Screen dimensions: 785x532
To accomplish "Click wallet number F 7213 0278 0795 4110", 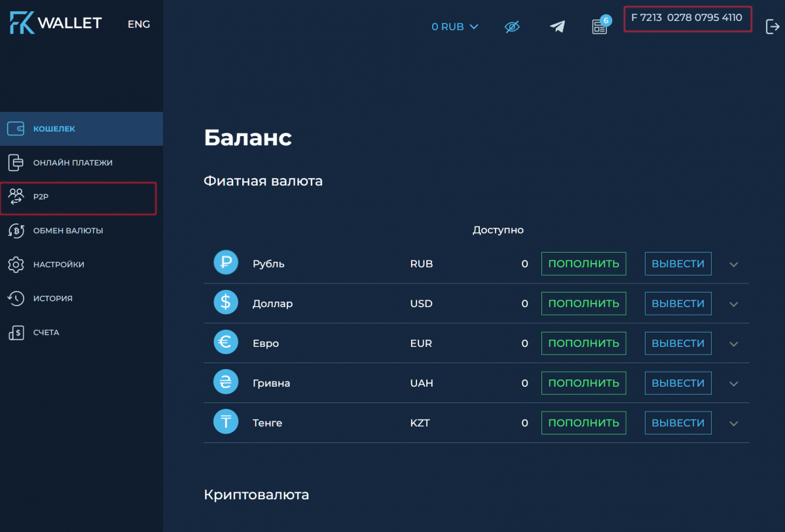I will coord(687,18).
